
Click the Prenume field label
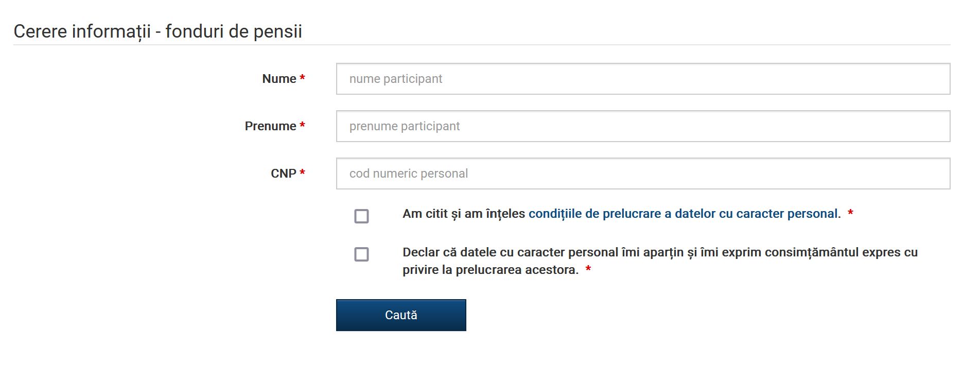click(270, 126)
